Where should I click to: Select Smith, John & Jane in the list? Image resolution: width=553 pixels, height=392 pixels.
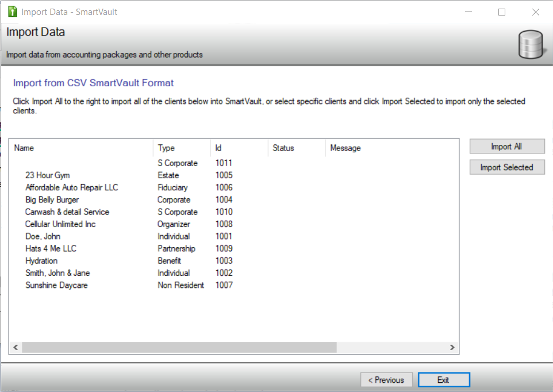57,273
